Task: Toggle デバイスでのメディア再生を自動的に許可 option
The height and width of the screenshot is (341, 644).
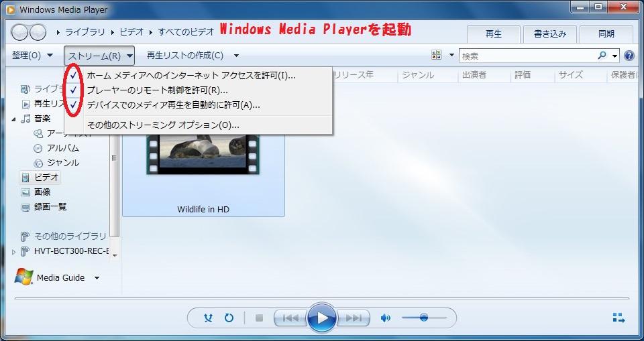Action: click(198, 105)
